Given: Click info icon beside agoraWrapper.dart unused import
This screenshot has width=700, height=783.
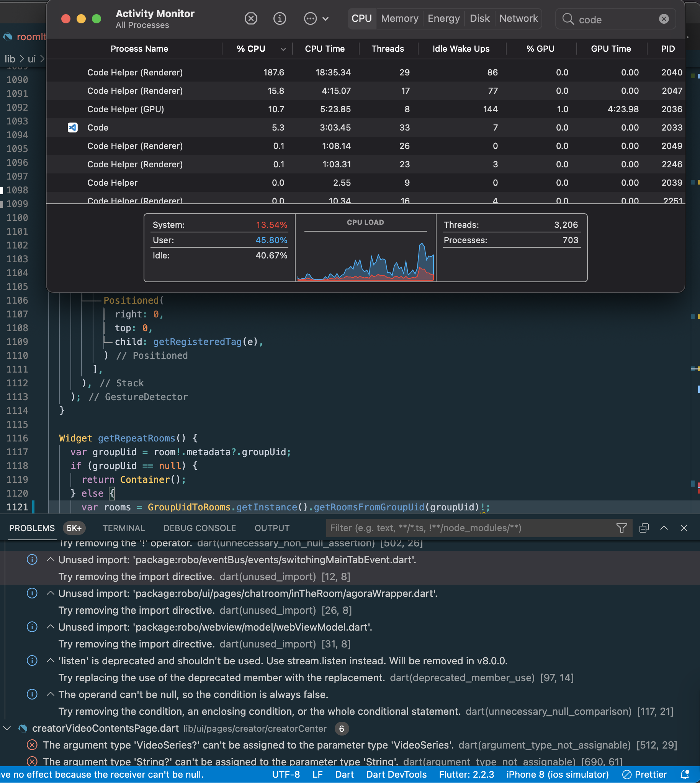Looking at the screenshot, I should pyautogui.click(x=32, y=593).
